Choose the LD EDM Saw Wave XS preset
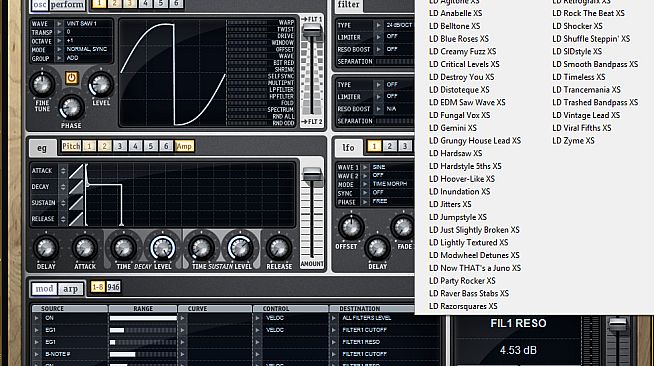 [x=467, y=102]
